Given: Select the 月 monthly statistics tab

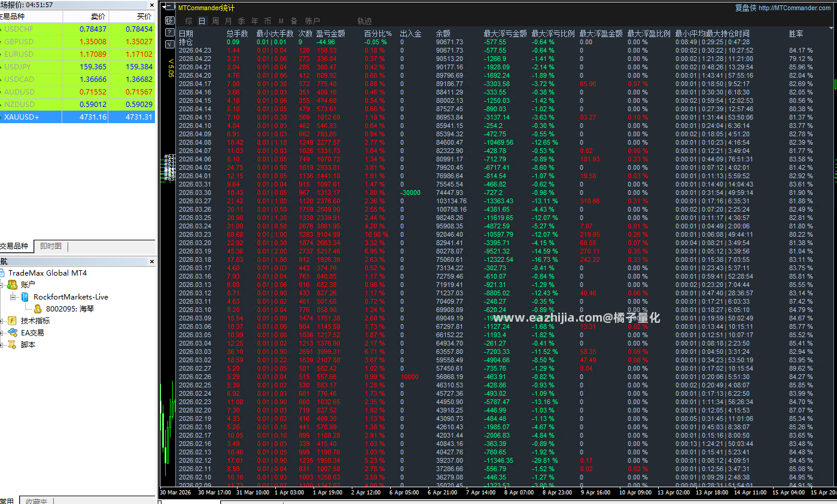Looking at the screenshot, I should click(x=228, y=21).
